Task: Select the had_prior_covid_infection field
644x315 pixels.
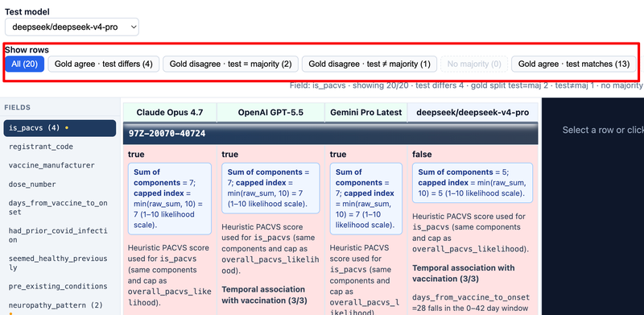Action: pyautogui.click(x=60, y=234)
